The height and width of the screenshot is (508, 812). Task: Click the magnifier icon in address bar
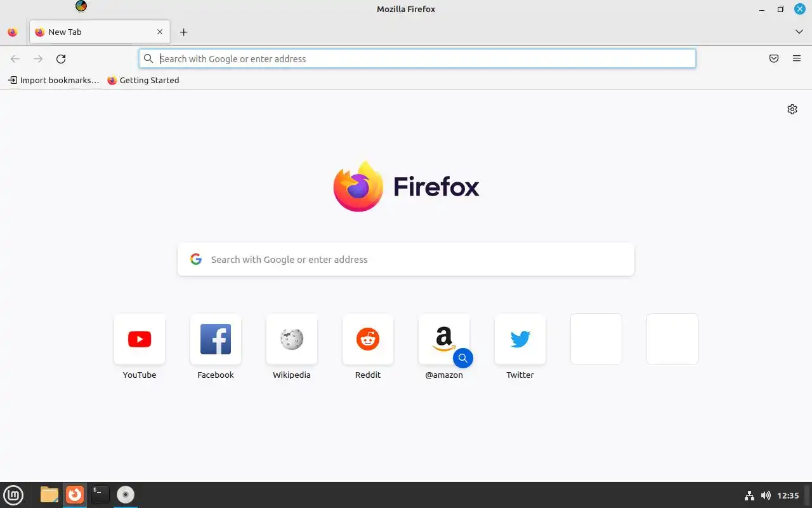[148, 58]
